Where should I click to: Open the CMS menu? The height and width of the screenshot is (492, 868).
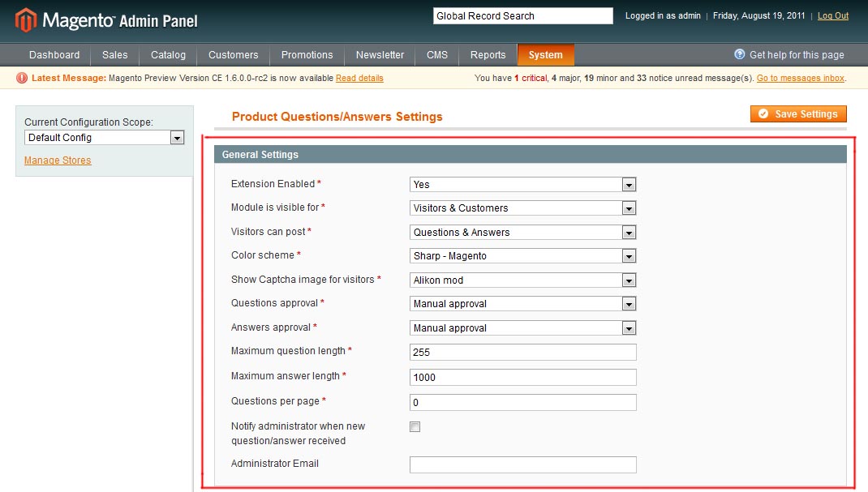(436, 55)
